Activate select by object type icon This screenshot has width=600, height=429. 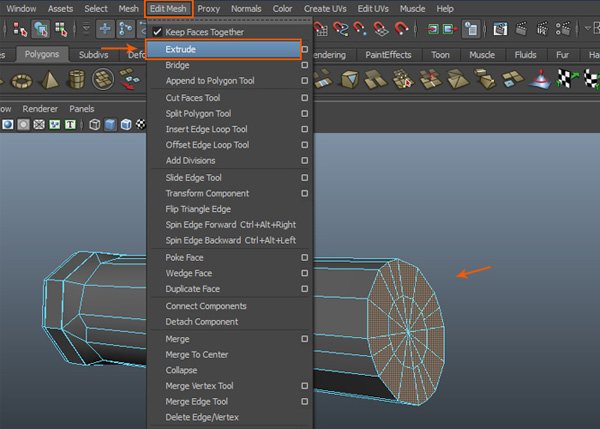click(41, 29)
